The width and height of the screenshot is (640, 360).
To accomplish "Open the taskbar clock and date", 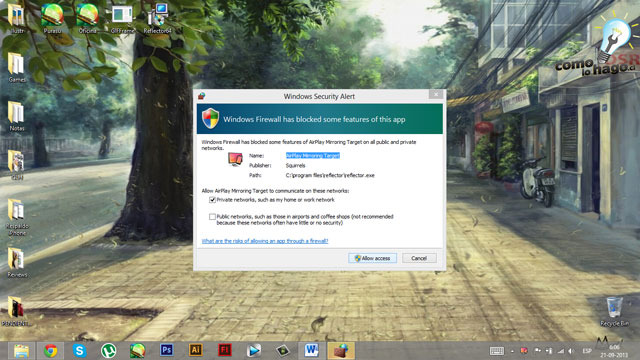I will (614, 351).
